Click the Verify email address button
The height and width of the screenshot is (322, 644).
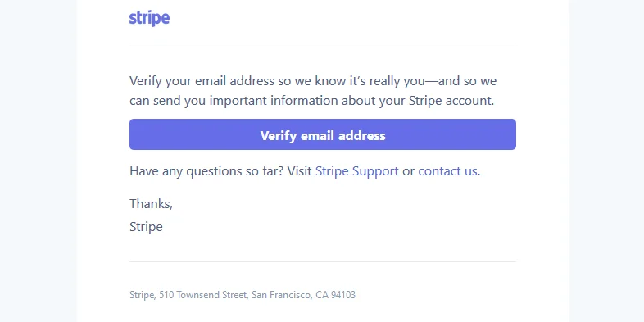point(323,134)
